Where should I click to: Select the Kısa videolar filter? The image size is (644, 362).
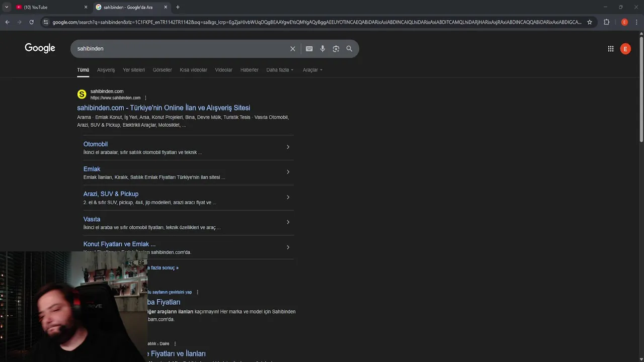pyautogui.click(x=193, y=70)
